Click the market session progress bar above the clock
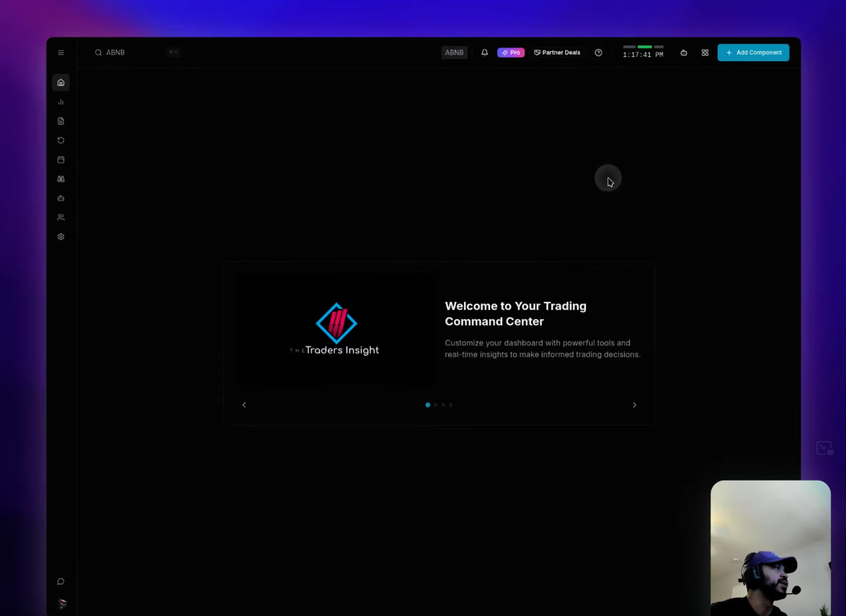 [x=644, y=47]
